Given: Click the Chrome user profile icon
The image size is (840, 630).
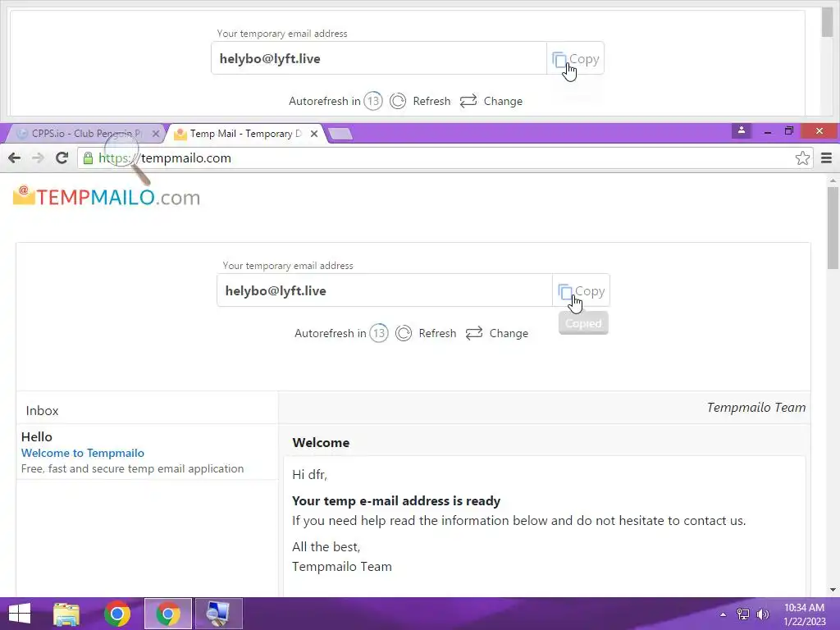Looking at the screenshot, I should click(x=742, y=130).
